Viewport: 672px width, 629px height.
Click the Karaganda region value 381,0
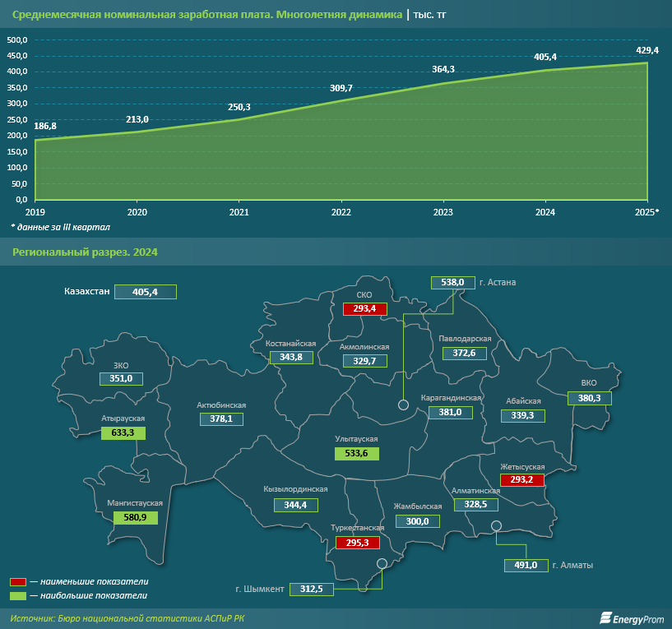pos(450,412)
